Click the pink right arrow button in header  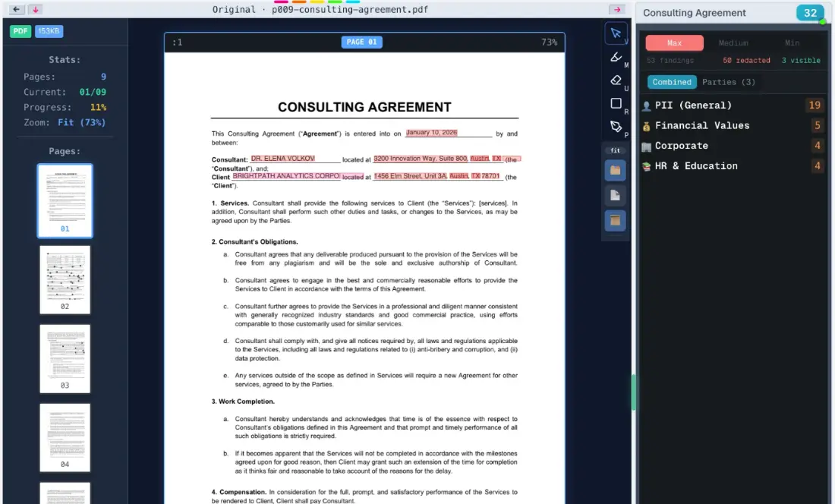pyautogui.click(x=617, y=9)
